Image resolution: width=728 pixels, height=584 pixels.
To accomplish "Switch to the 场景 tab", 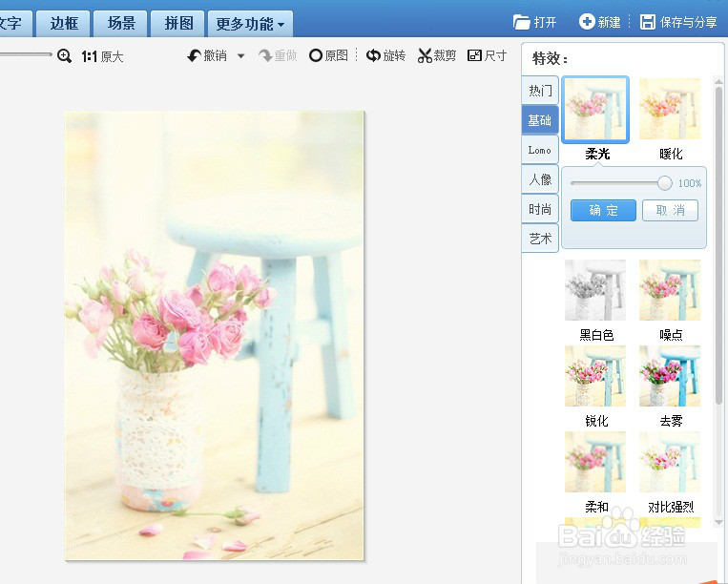I will [x=121, y=23].
